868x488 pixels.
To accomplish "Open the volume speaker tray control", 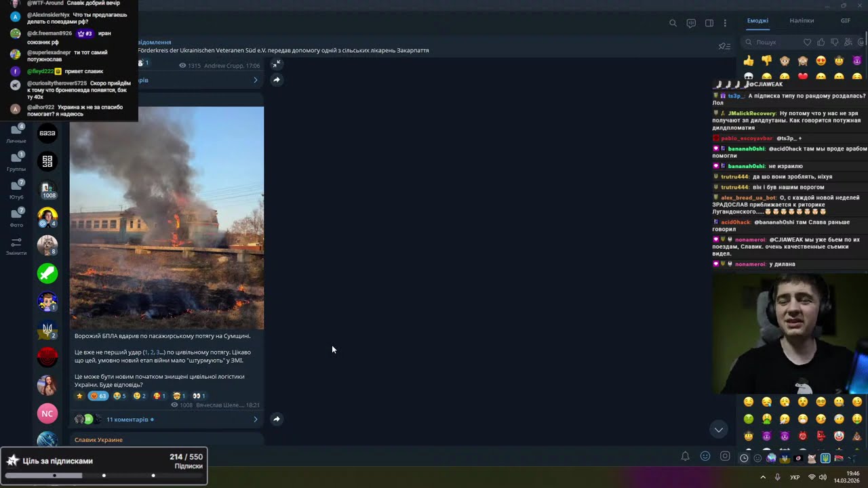I will 823,477.
